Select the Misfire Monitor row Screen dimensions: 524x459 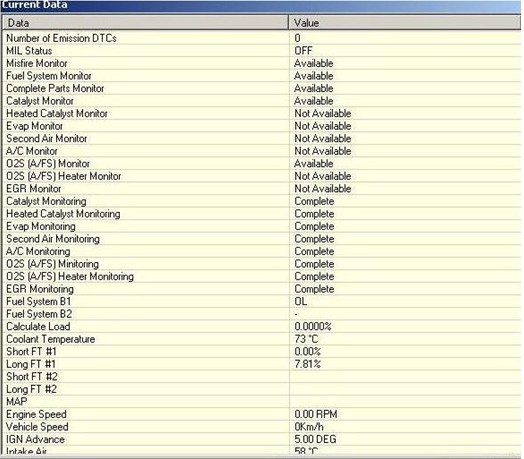(x=261, y=63)
